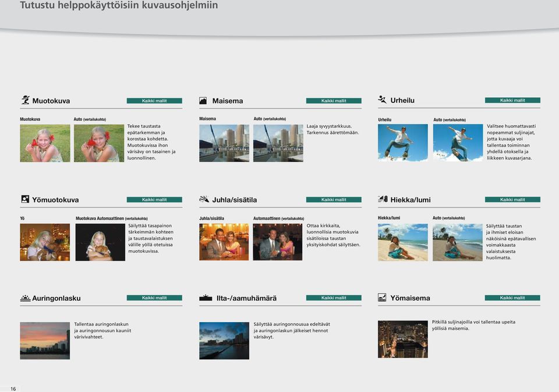Click the Muotokuva portrait mode icon
Viewport: 559px width, 392px height.
click(x=25, y=100)
